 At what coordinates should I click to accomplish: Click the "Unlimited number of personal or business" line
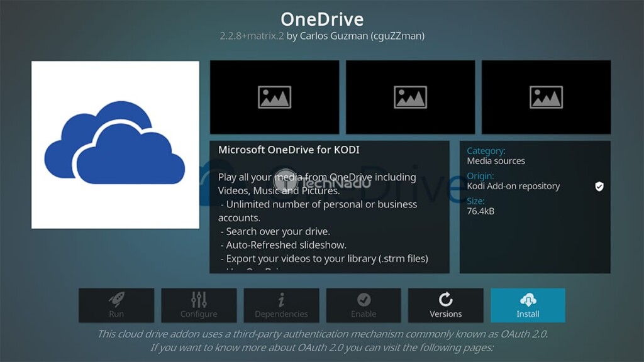click(319, 204)
